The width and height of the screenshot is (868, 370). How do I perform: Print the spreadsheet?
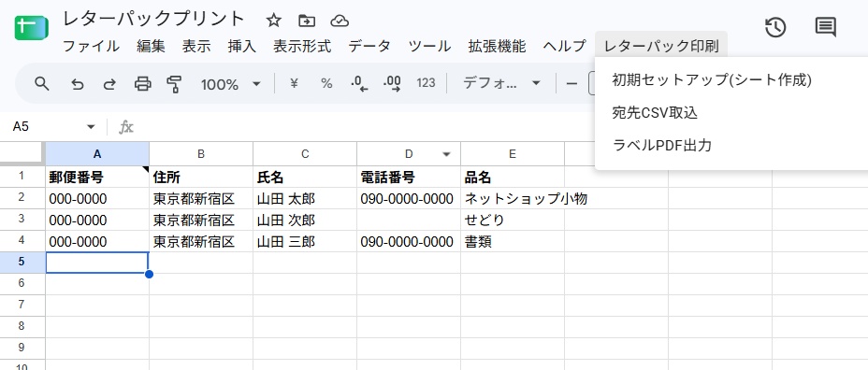coord(143,83)
